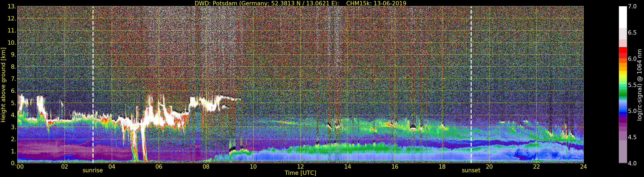Click the colorbar value '7.0'

pos(632,6)
